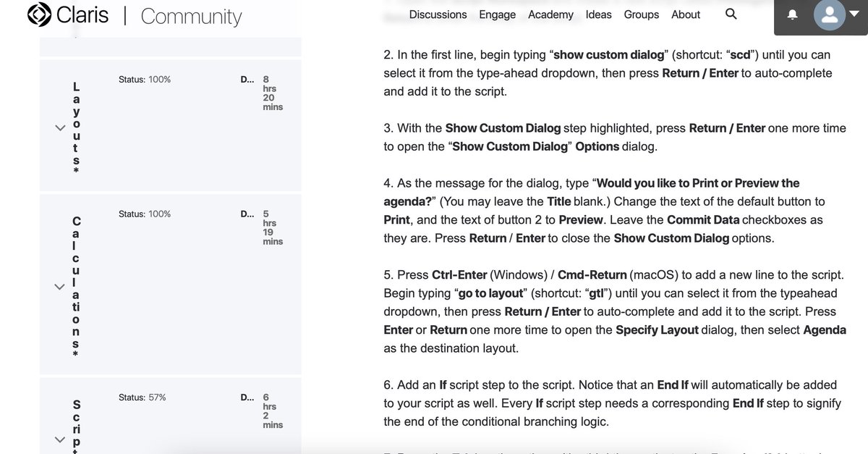Viewport: 868px width, 454px height.
Task: Open the Ideas menu
Action: pos(598,14)
